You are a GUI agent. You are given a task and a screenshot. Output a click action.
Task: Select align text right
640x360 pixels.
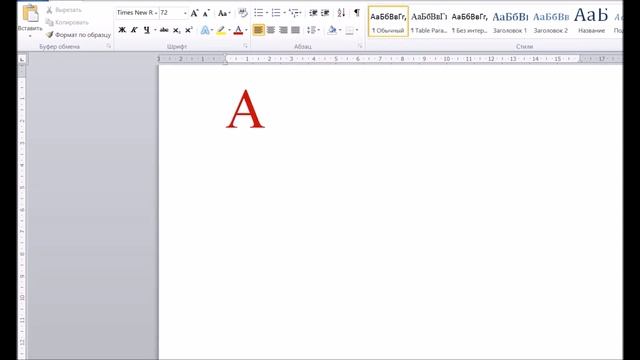click(283, 30)
